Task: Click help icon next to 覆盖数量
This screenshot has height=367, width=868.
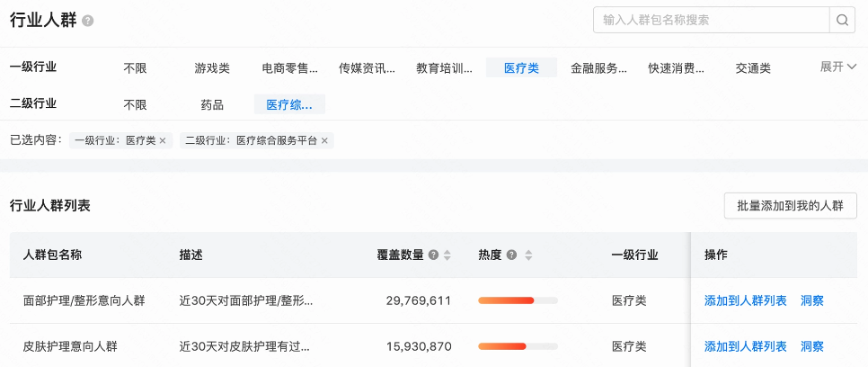Action: pyautogui.click(x=433, y=255)
